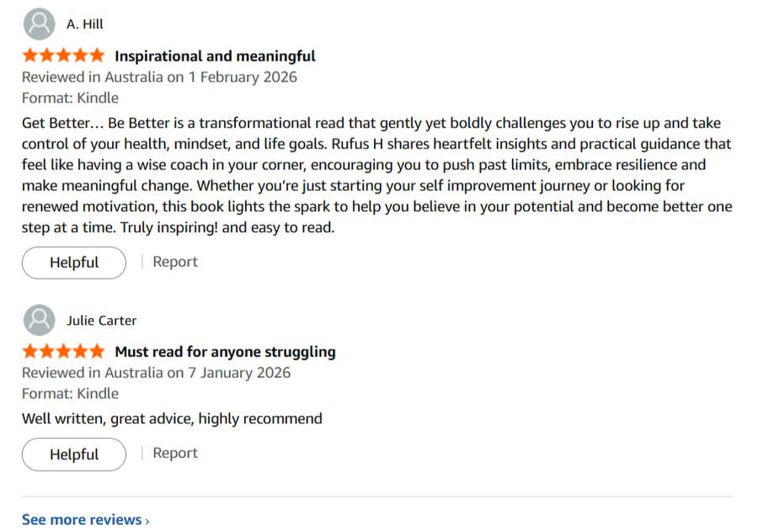Click the 'Reviewed in Australia on 7 January 2026' text
Image resolution: width=758 pixels, height=532 pixels.
click(156, 373)
